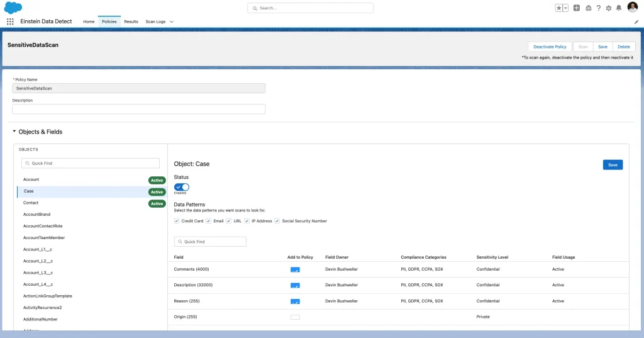Click Save in the policy header
The width and height of the screenshot is (644, 338).
pyautogui.click(x=602, y=47)
